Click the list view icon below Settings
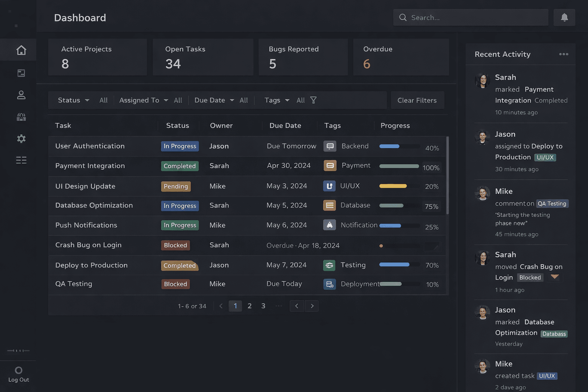This screenshot has height=392, width=588. click(x=21, y=160)
